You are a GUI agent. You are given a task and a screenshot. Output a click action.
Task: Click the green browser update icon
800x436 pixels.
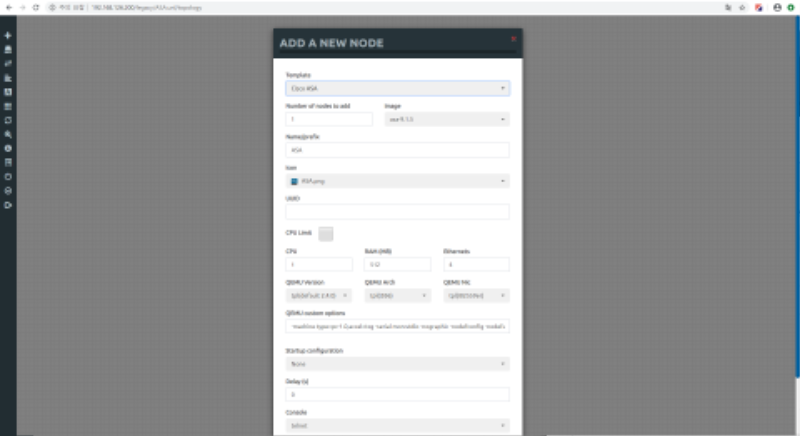coord(791,8)
